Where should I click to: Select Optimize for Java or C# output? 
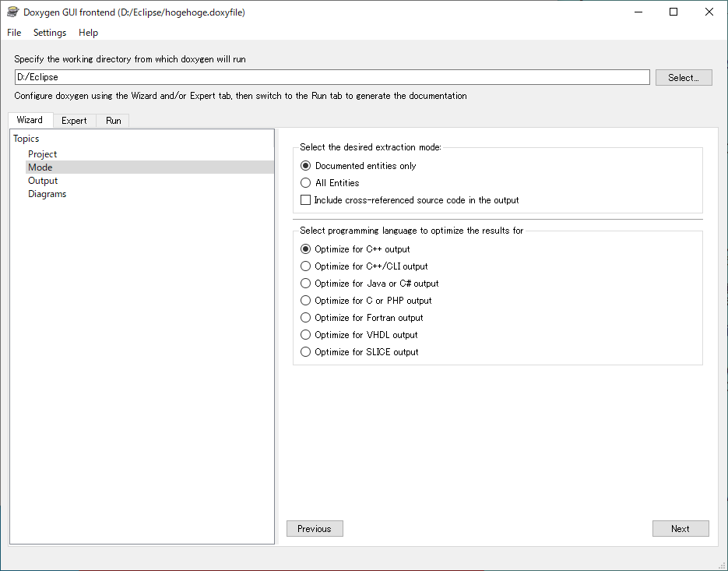click(x=370, y=283)
